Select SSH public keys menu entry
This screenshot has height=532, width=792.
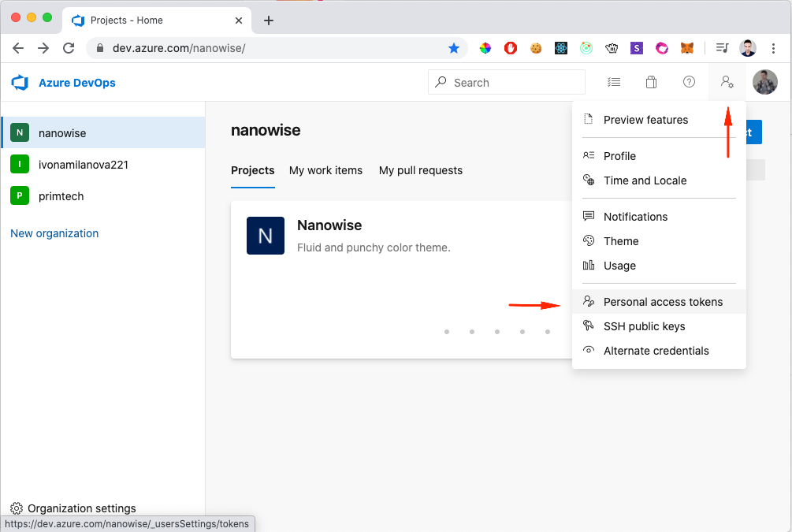tap(659, 326)
